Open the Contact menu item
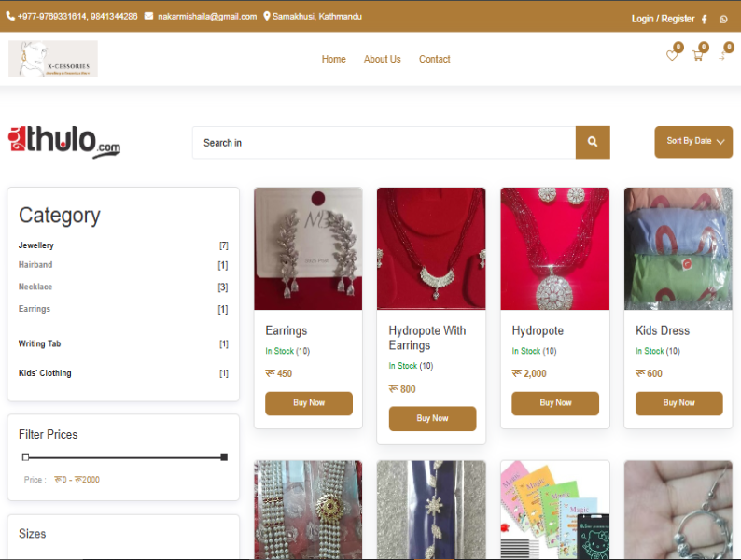 (x=434, y=59)
